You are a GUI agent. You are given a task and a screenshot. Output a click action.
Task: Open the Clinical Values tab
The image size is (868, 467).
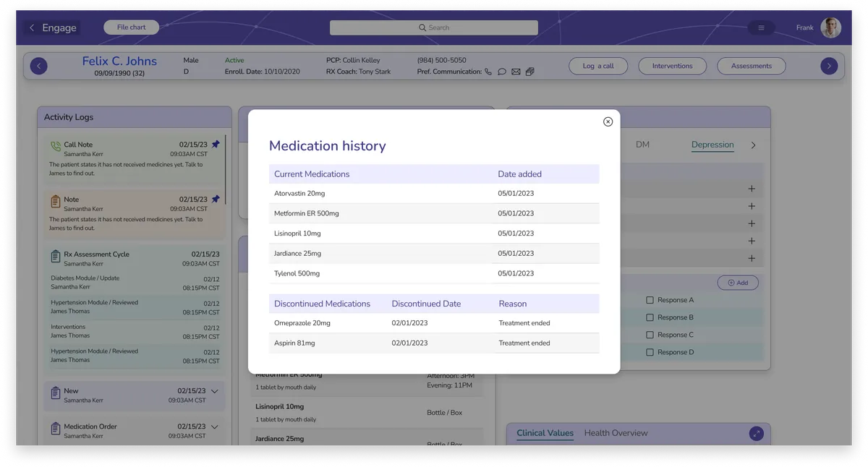click(545, 433)
